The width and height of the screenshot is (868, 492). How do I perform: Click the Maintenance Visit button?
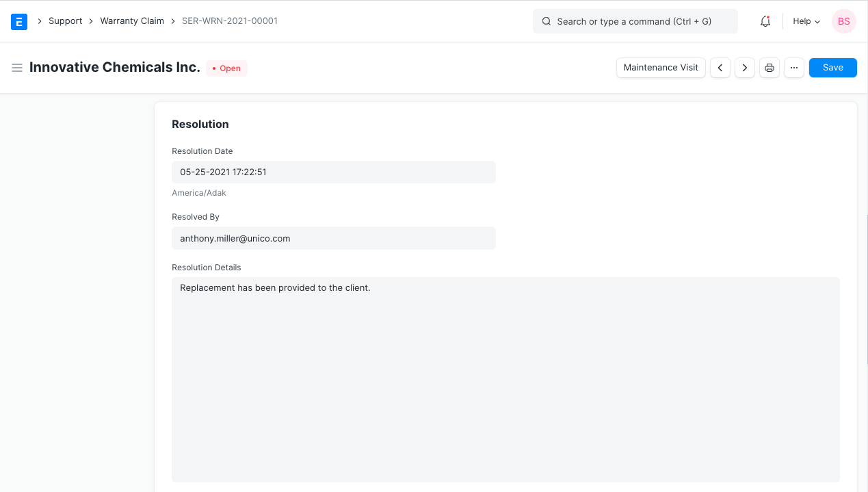click(661, 68)
